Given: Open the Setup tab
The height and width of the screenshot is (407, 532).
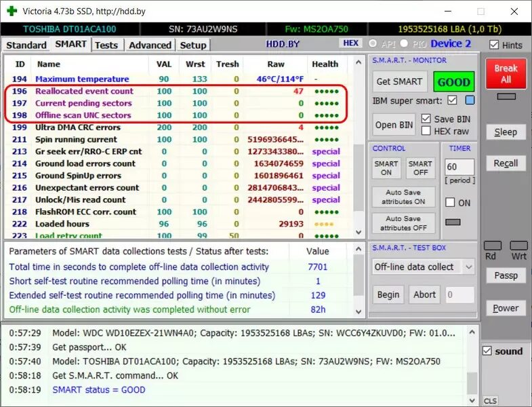Looking at the screenshot, I should click(193, 45).
